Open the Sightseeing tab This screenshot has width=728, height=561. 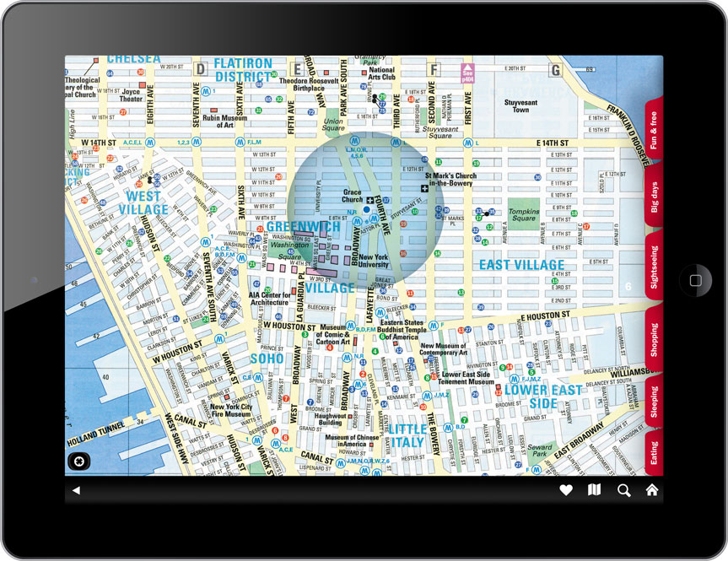[654, 267]
